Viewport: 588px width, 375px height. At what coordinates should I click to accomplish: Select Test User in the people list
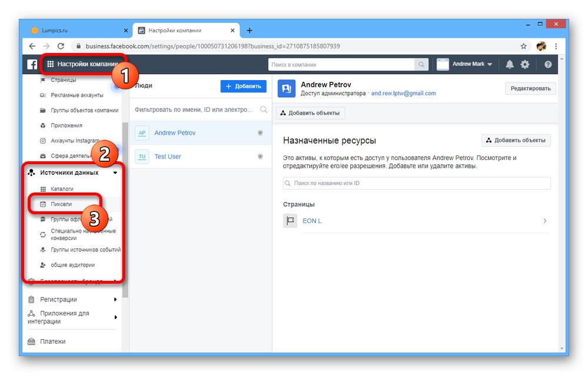tap(201, 157)
